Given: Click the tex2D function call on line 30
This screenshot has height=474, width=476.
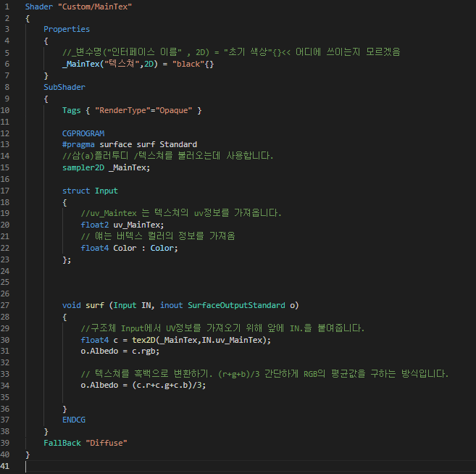Looking at the screenshot, I should [143, 340].
